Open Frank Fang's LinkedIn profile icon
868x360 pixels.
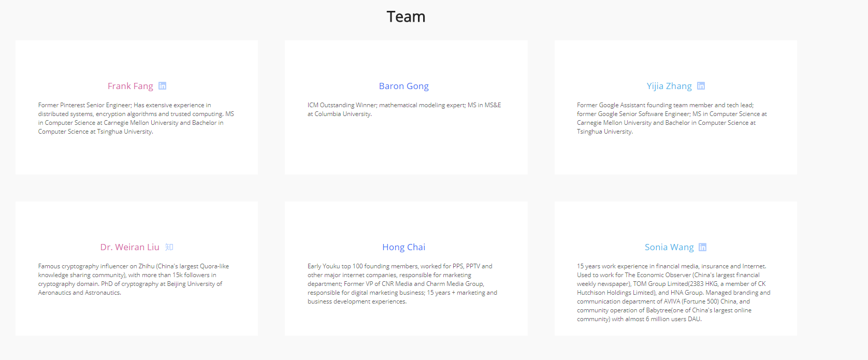tap(162, 86)
